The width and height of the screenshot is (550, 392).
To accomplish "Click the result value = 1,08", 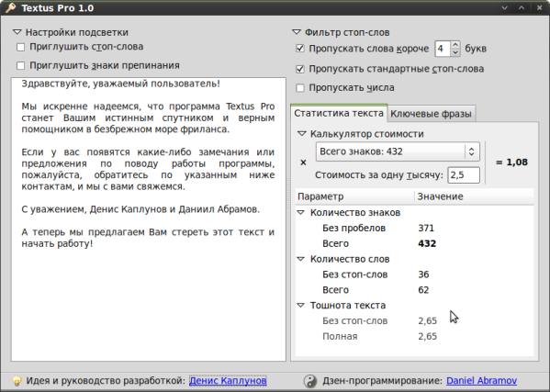I will point(511,162).
